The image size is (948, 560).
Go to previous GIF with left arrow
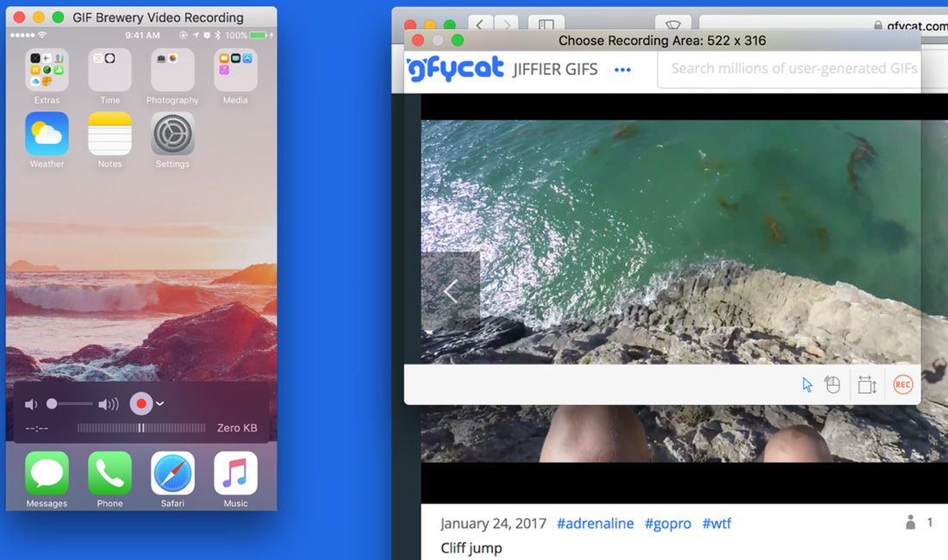coord(450,292)
